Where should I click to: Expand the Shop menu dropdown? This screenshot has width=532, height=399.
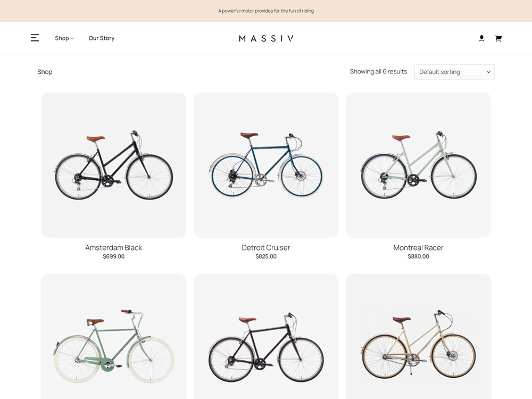64,38
